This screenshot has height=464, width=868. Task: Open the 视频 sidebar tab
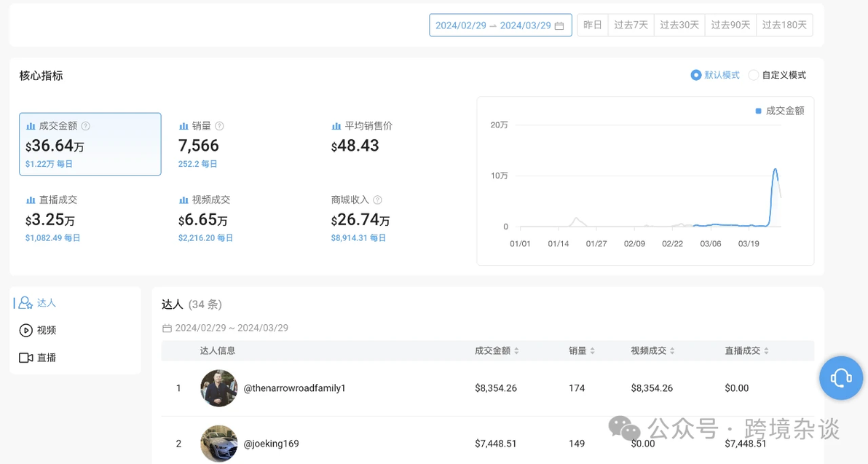point(75,330)
